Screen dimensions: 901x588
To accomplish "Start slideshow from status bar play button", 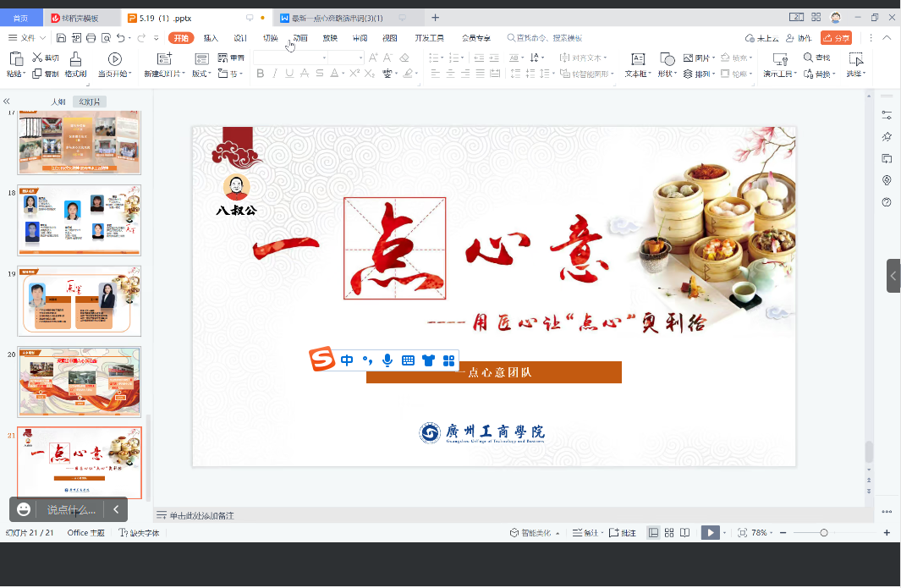I will pos(710,533).
